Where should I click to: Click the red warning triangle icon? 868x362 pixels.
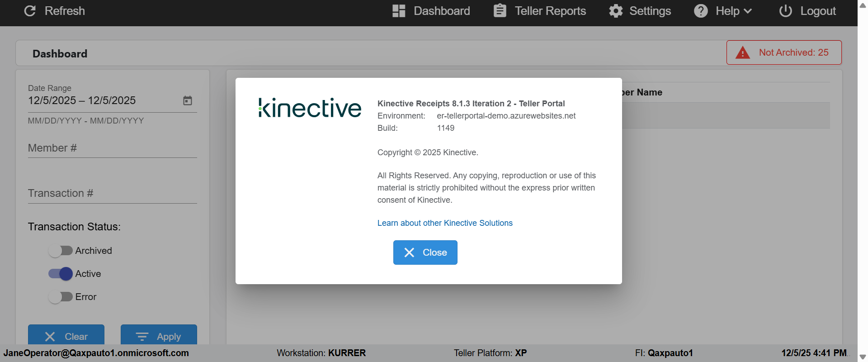click(x=743, y=52)
